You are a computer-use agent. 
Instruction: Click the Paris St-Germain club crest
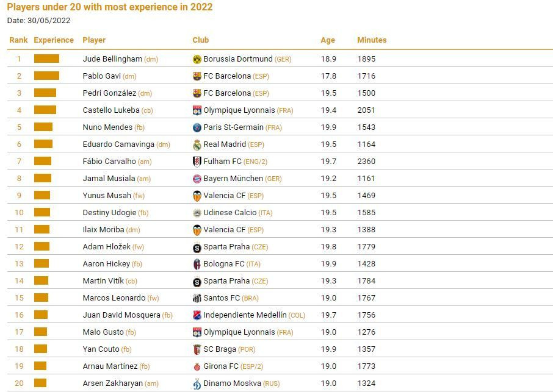197,127
